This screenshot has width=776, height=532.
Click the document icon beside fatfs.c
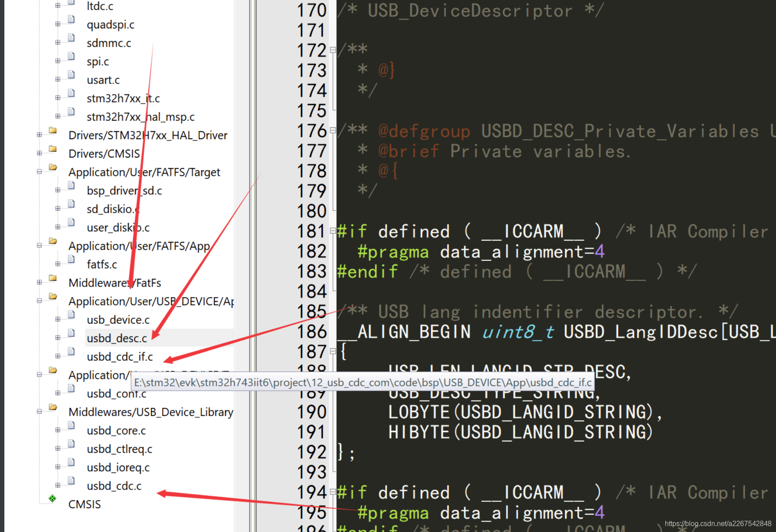click(x=71, y=259)
